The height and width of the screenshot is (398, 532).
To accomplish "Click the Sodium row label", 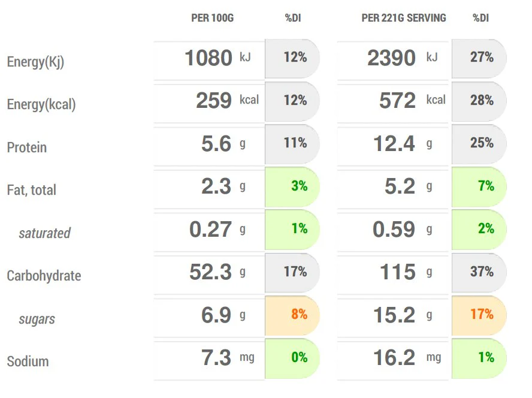I will tap(28, 361).
